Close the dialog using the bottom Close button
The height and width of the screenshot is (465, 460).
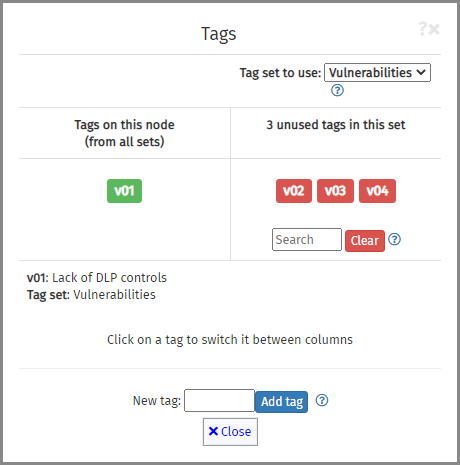tap(230, 432)
